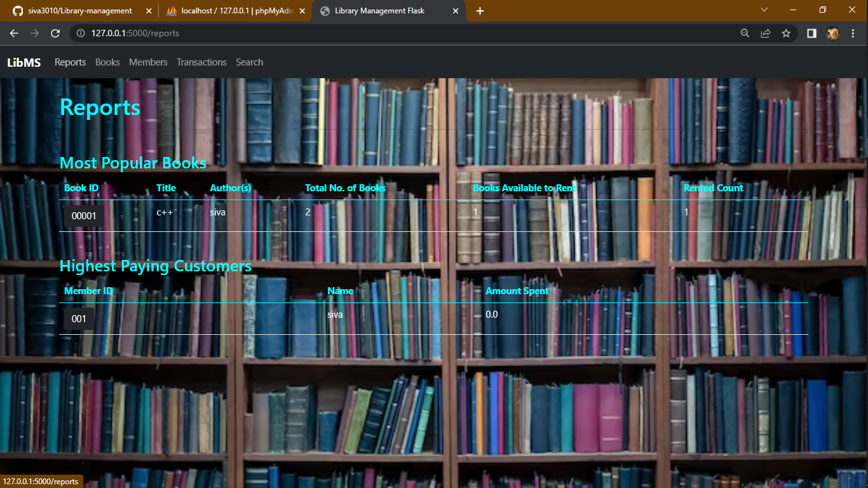Open the share options icon
Screen dimensions: 868x488
click(765, 33)
